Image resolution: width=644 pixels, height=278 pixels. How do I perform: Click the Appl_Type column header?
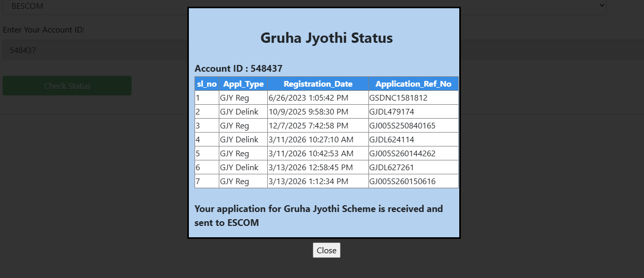pyautogui.click(x=243, y=84)
